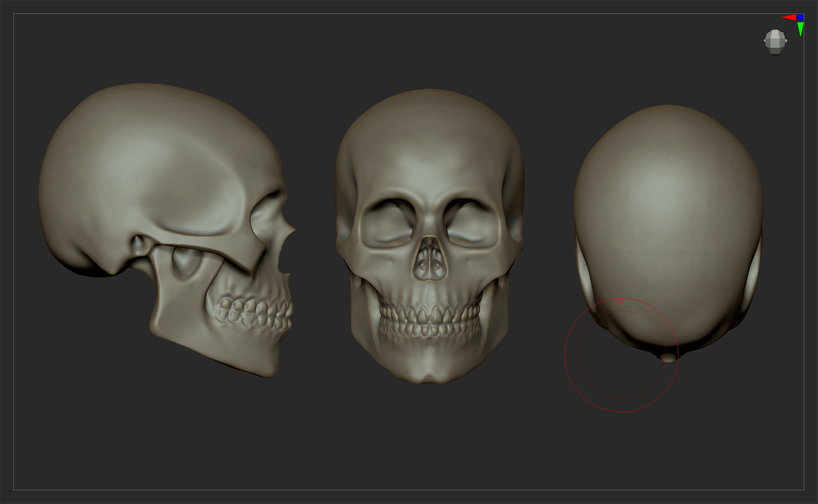Click the front-view skull model
The width and height of the screenshot is (818, 504).
[x=430, y=236]
